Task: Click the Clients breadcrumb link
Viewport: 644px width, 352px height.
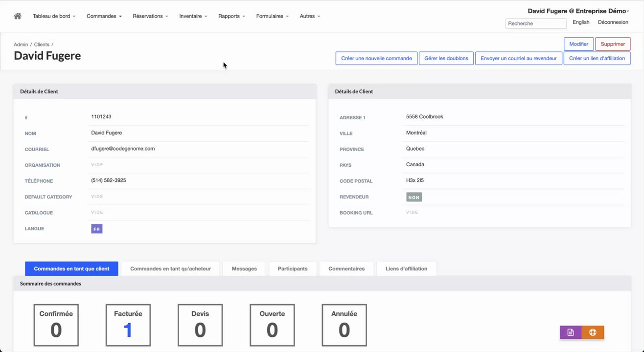Action: tap(42, 44)
